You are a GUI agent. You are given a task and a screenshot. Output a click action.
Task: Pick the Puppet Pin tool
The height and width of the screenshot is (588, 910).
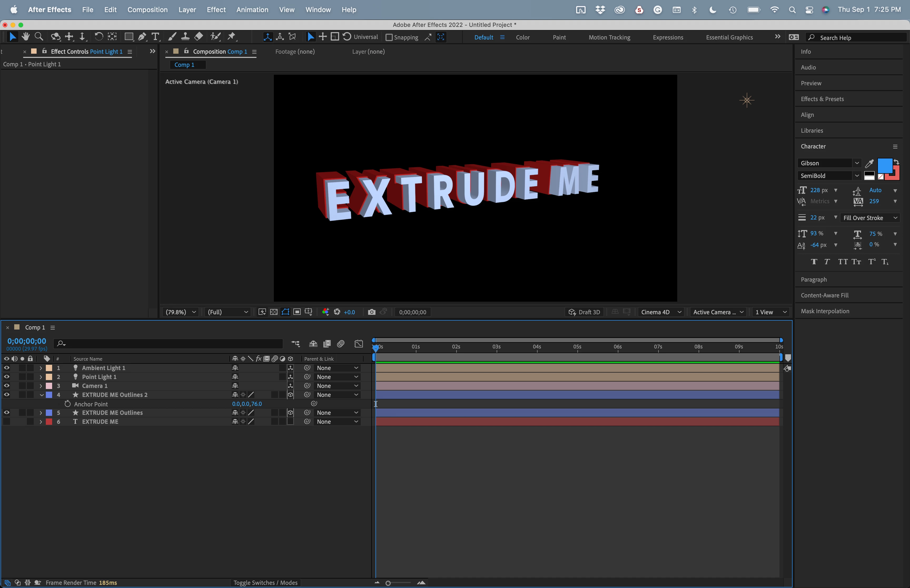click(x=231, y=37)
